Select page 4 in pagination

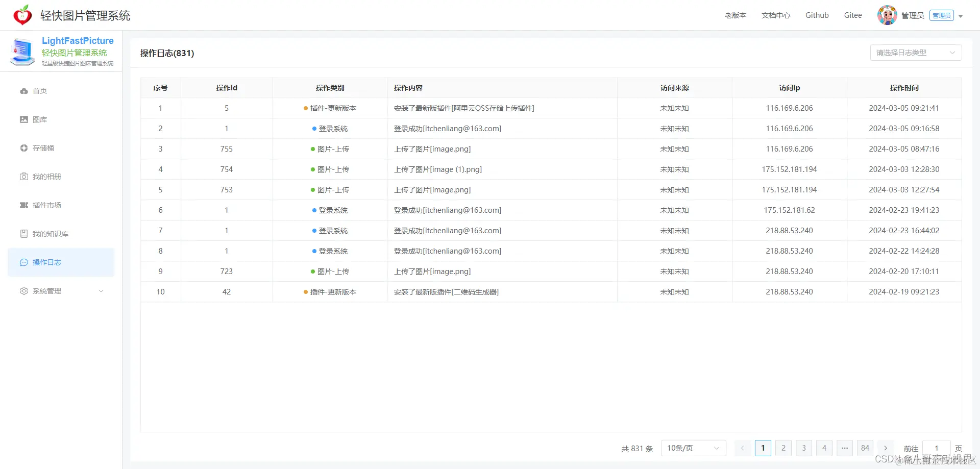click(824, 448)
